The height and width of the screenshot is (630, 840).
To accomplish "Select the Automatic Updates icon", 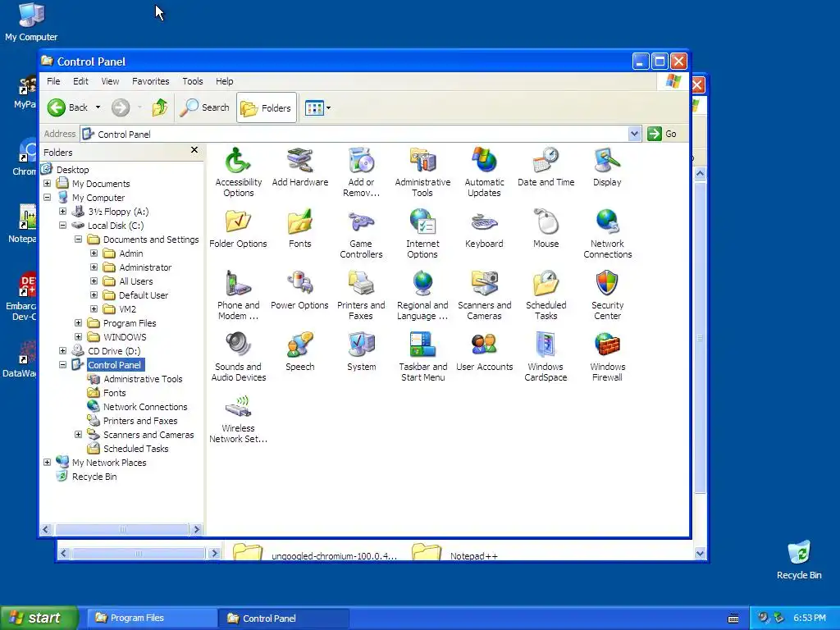I will (x=484, y=172).
